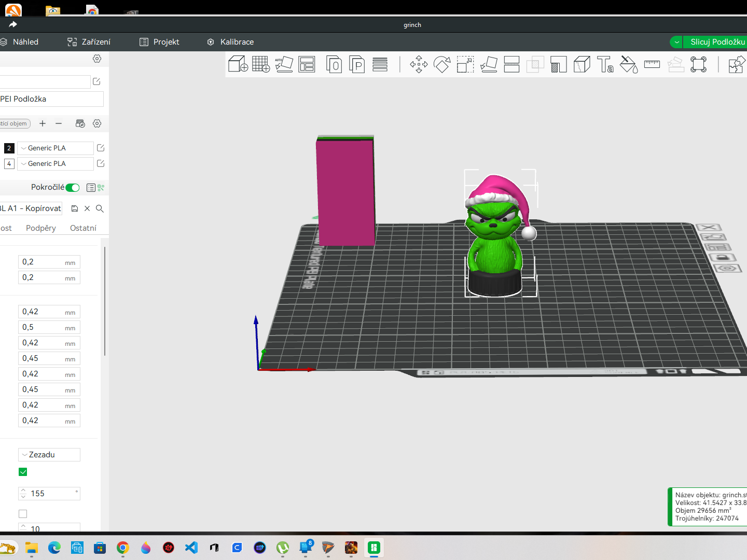Toggle the Pokročilé switch
Screen dimensions: 747x560
coord(73,188)
